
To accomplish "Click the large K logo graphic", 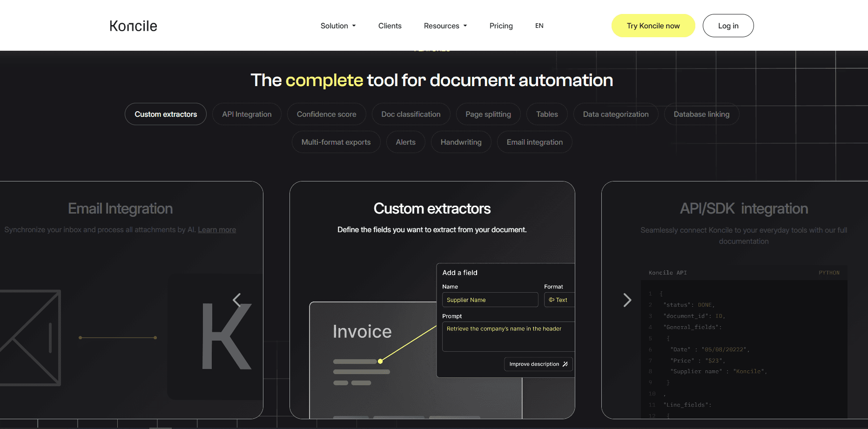I will pos(227,336).
